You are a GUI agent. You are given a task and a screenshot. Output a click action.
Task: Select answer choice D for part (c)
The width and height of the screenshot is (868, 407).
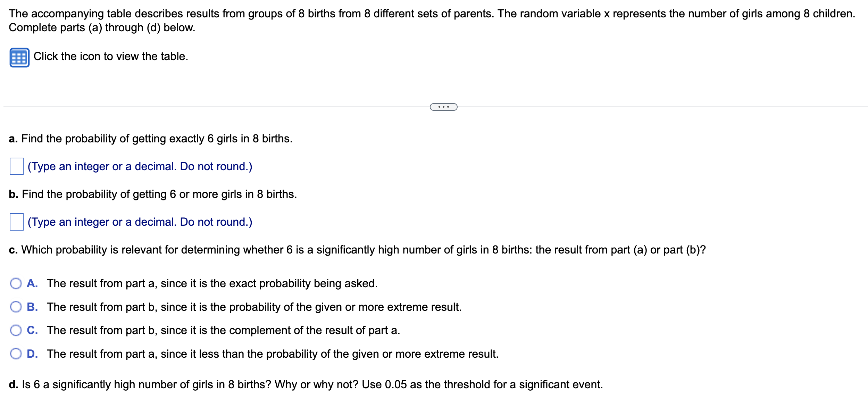pyautogui.click(x=15, y=354)
